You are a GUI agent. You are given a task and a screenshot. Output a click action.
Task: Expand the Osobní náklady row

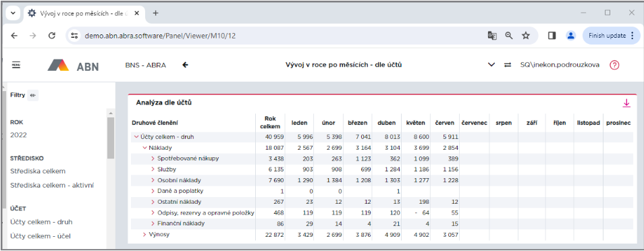[x=153, y=180]
